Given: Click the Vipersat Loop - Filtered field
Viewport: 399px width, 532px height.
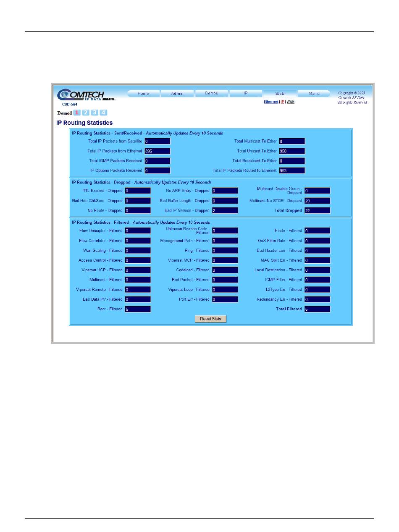Looking at the screenshot, I should 225,290.
